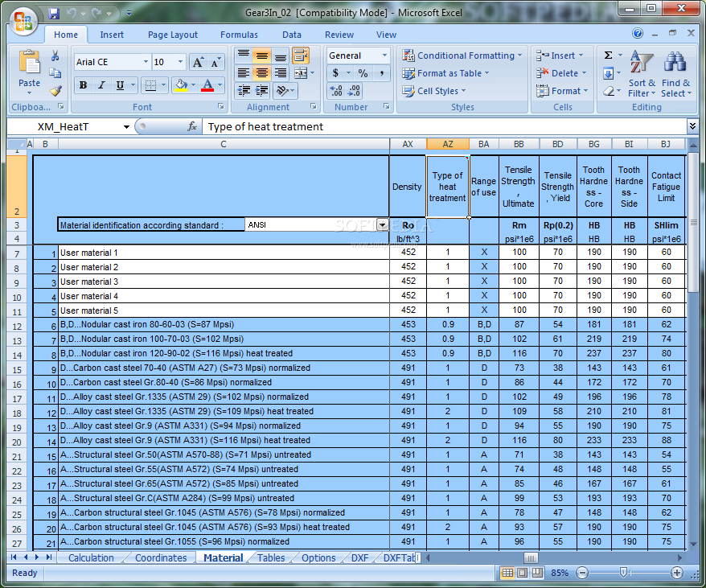Click the Format cells button
706x588 pixels.
coord(562,91)
